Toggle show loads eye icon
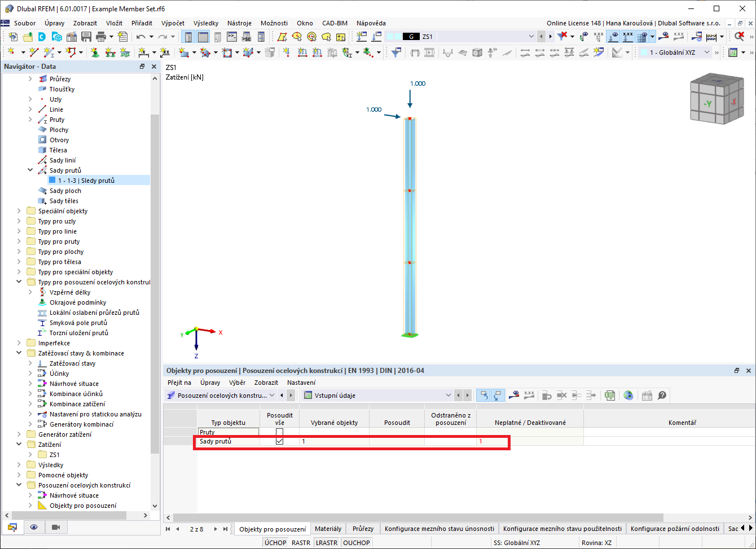Screen dimensions: 756x549 click(613, 37)
